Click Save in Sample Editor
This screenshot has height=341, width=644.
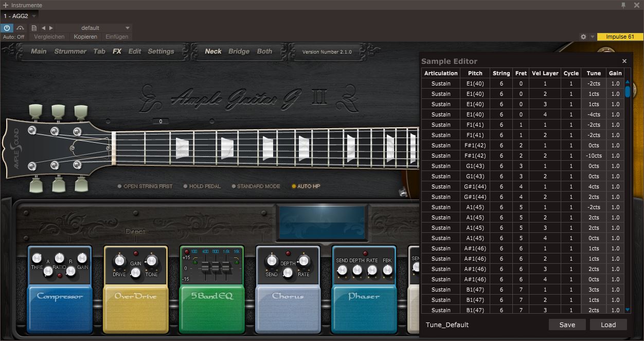(567, 325)
